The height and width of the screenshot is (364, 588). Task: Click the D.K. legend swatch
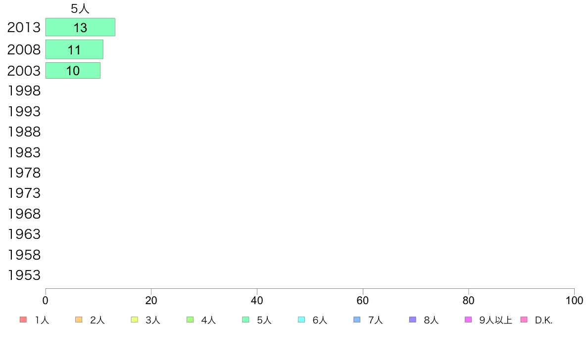click(x=524, y=320)
